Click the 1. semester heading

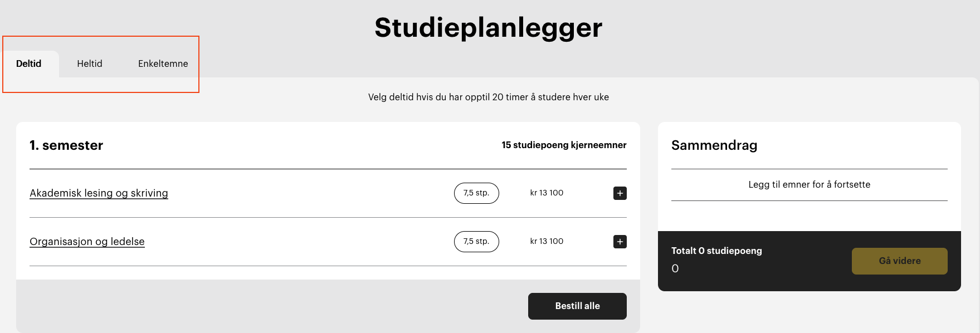click(66, 145)
